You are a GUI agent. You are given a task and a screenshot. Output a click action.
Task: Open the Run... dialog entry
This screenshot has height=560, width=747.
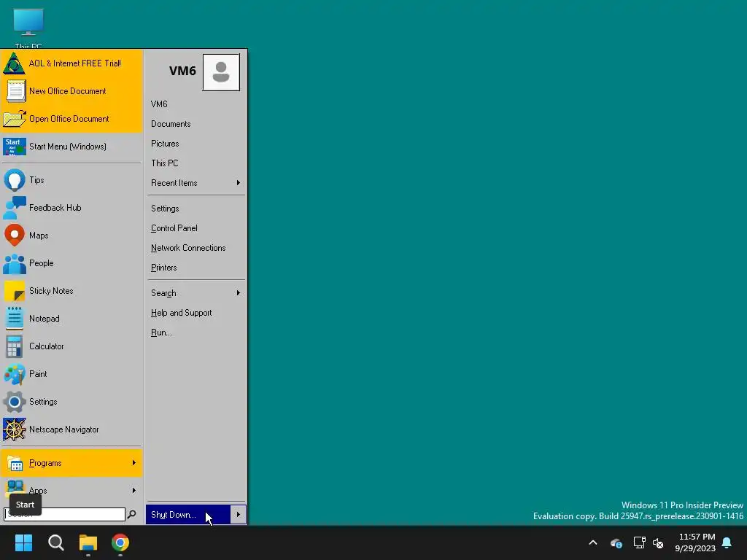point(161,332)
